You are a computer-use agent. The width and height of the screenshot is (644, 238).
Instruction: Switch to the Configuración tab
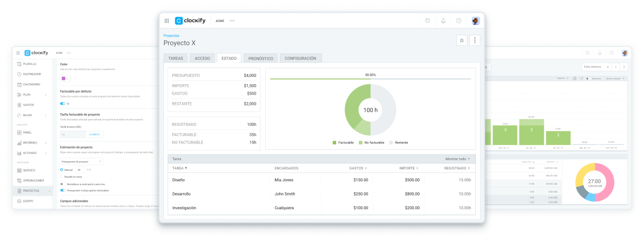click(300, 58)
